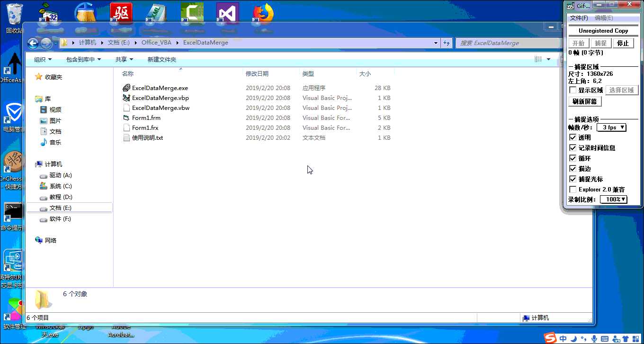Uncheck the 描边 checkbox

click(573, 169)
